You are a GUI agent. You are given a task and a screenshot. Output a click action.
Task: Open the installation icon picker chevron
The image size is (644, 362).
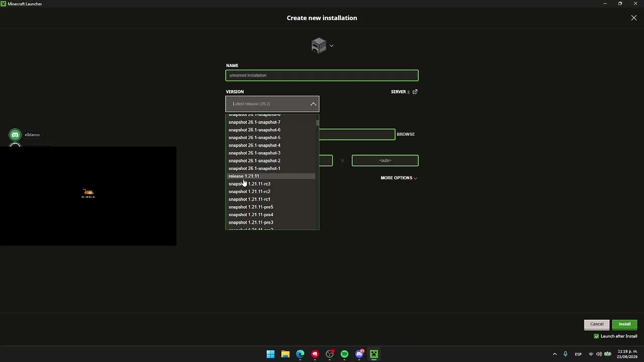(331, 46)
